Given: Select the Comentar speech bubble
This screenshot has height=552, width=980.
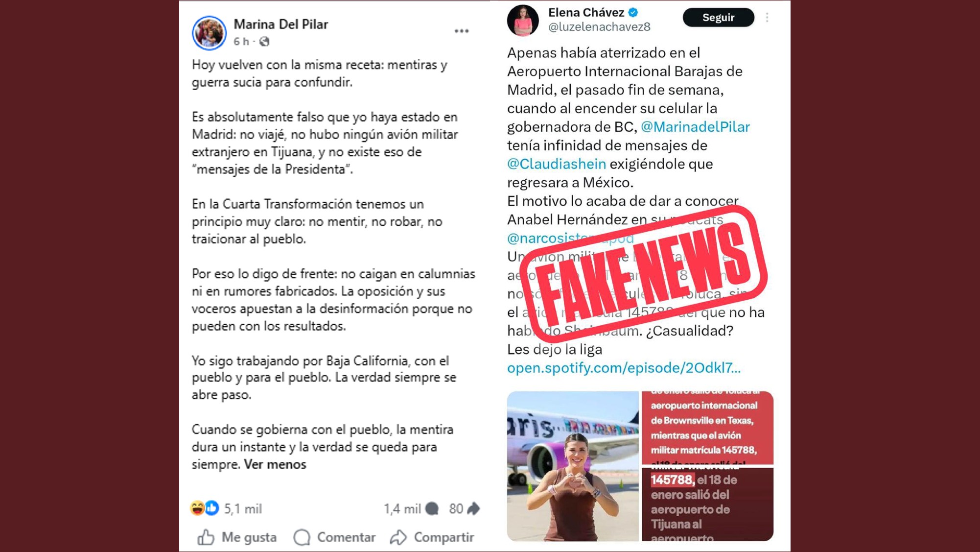Looking at the screenshot, I should coord(302,537).
